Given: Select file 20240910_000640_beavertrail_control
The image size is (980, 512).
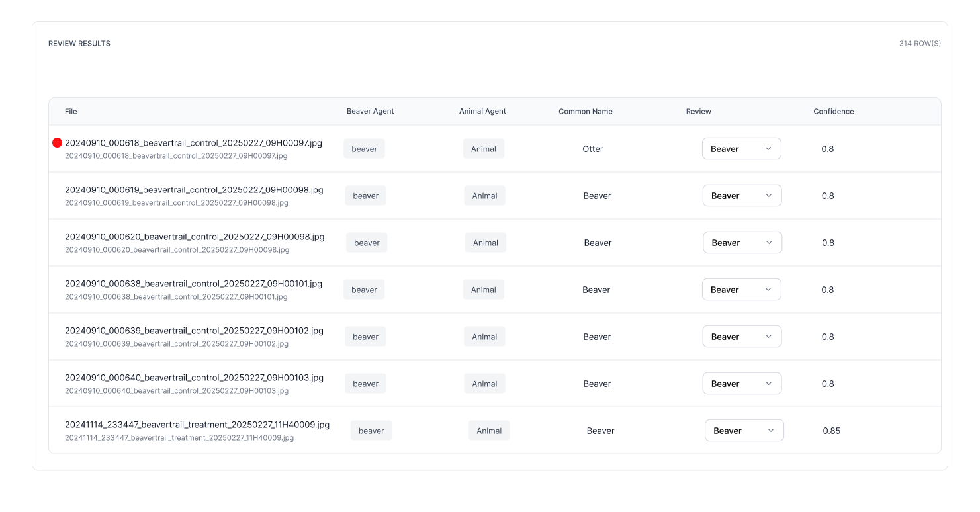Looking at the screenshot, I should click(194, 378).
